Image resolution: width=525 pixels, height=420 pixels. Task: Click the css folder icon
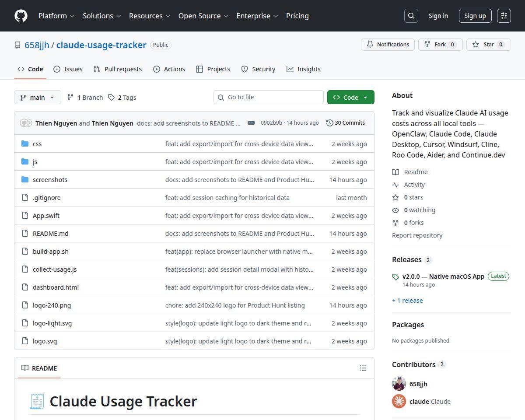25,143
